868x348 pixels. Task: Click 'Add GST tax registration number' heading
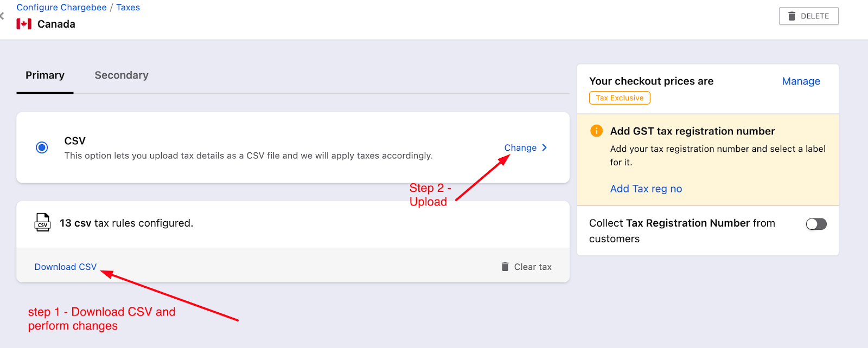pyautogui.click(x=692, y=131)
